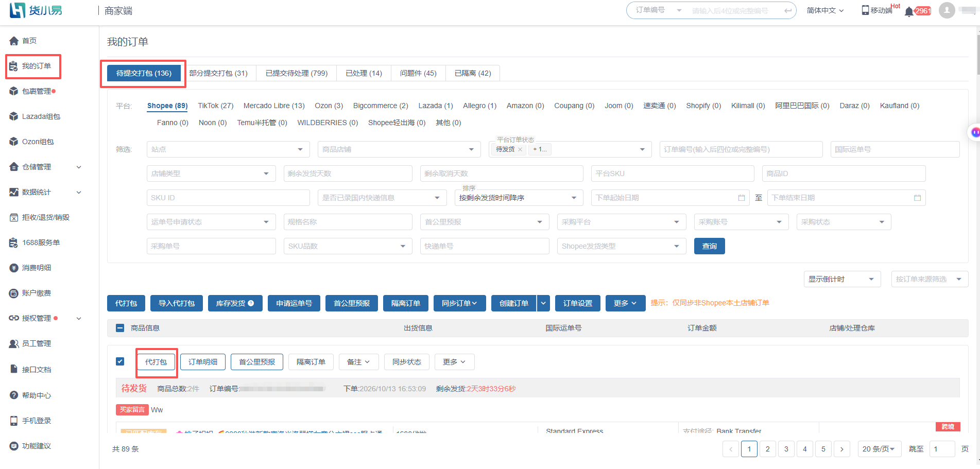
Task: Open the 手机登录 phone icon
Action: pyautogui.click(x=14, y=421)
